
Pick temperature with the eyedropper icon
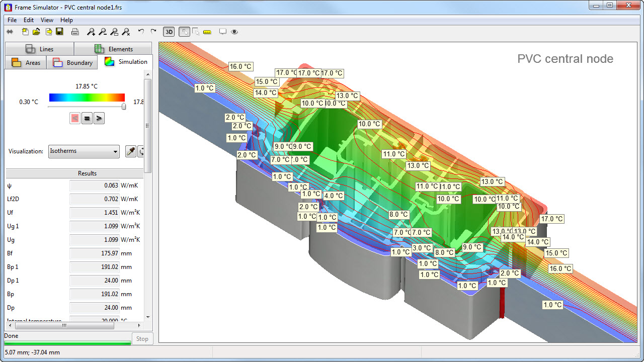(130, 151)
